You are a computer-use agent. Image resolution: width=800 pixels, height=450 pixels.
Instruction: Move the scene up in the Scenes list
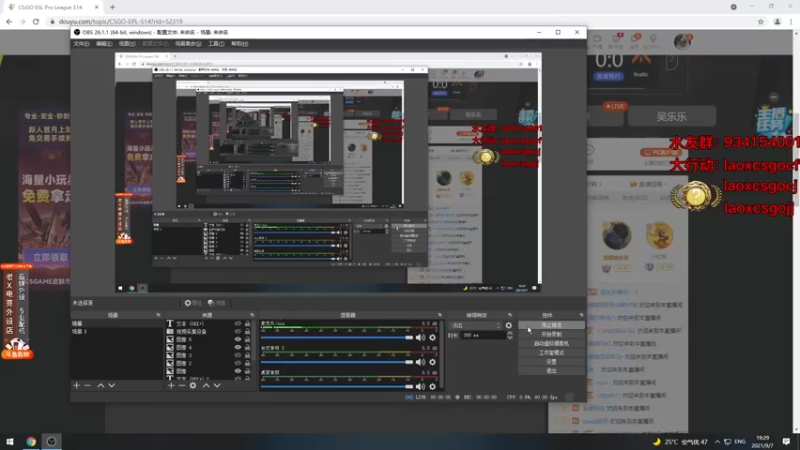[101, 386]
